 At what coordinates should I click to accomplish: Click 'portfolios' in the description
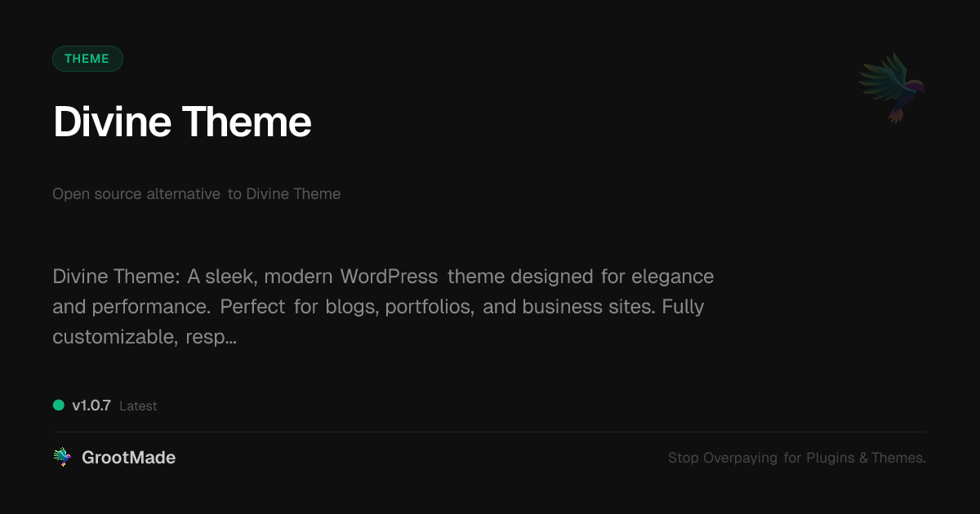[429, 307]
